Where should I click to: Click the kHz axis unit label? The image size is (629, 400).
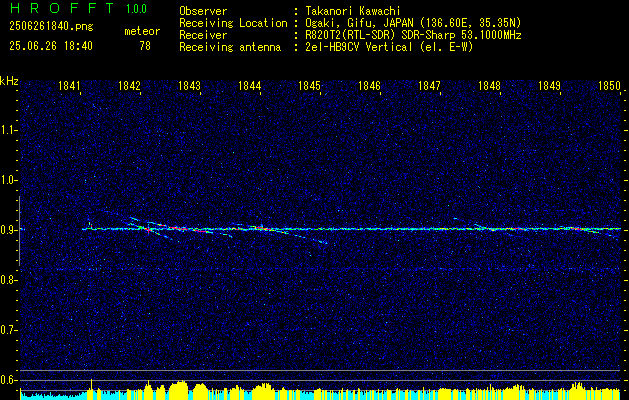[x=9, y=81]
